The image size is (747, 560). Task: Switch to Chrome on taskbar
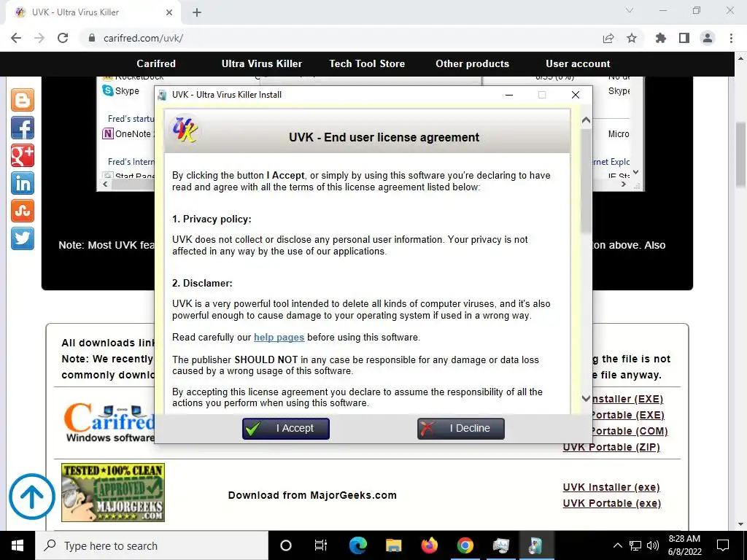pyautogui.click(x=465, y=545)
